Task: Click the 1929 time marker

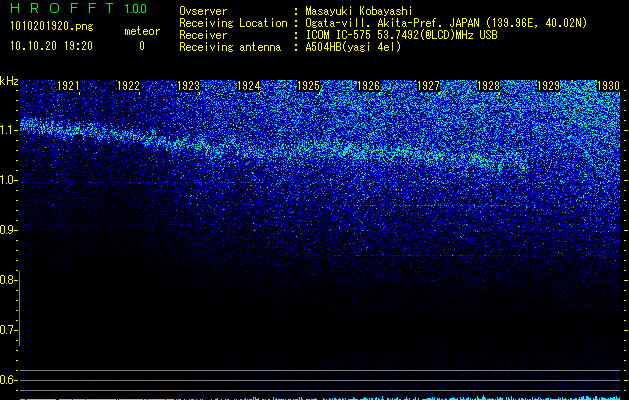Action: 548,86
